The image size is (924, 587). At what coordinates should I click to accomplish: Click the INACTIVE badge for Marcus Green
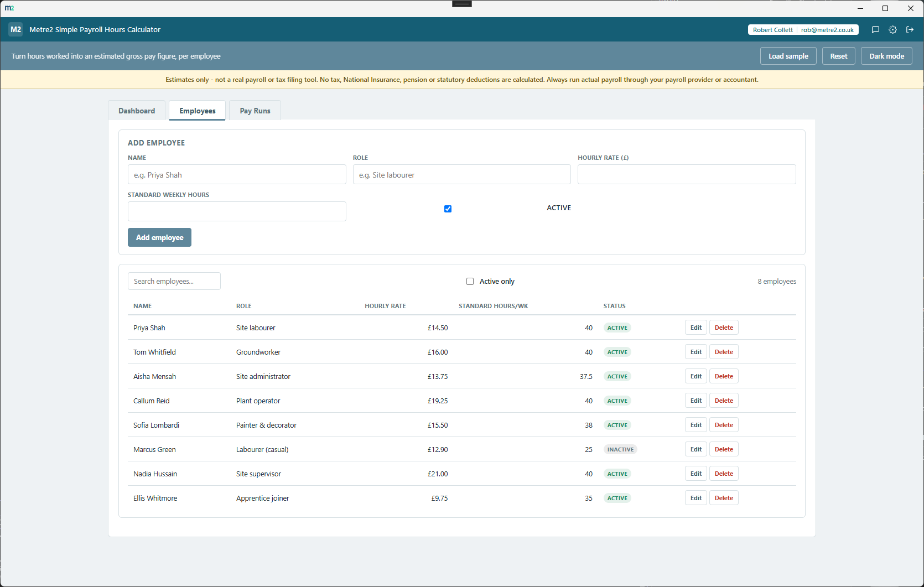coord(620,449)
